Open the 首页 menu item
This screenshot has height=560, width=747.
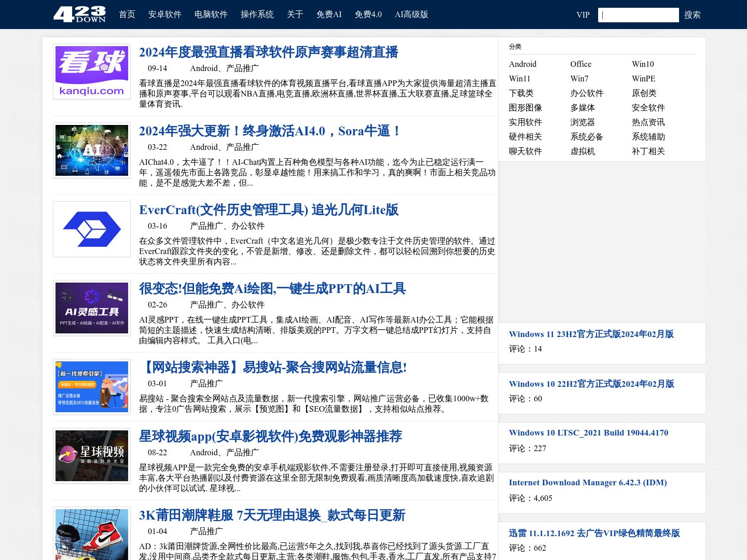(127, 15)
